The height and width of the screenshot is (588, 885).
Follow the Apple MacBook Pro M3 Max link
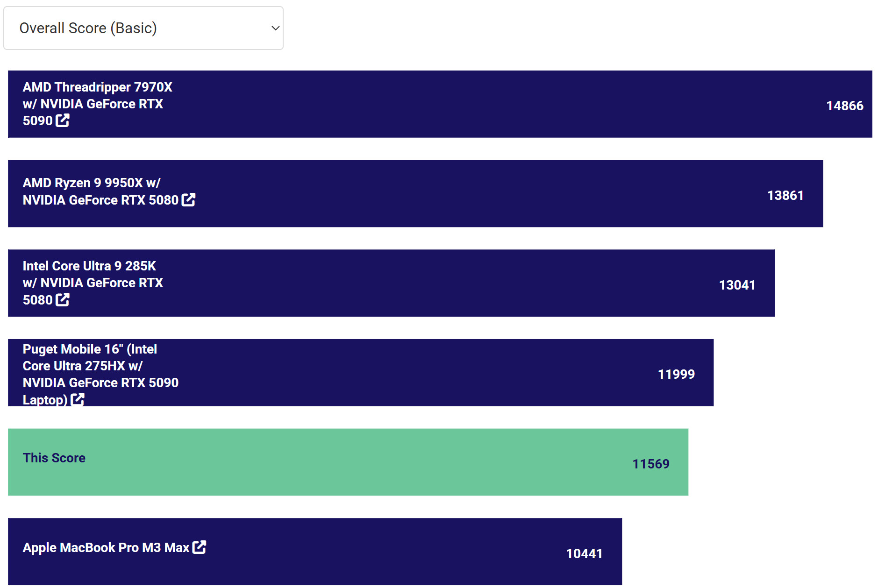106,547
